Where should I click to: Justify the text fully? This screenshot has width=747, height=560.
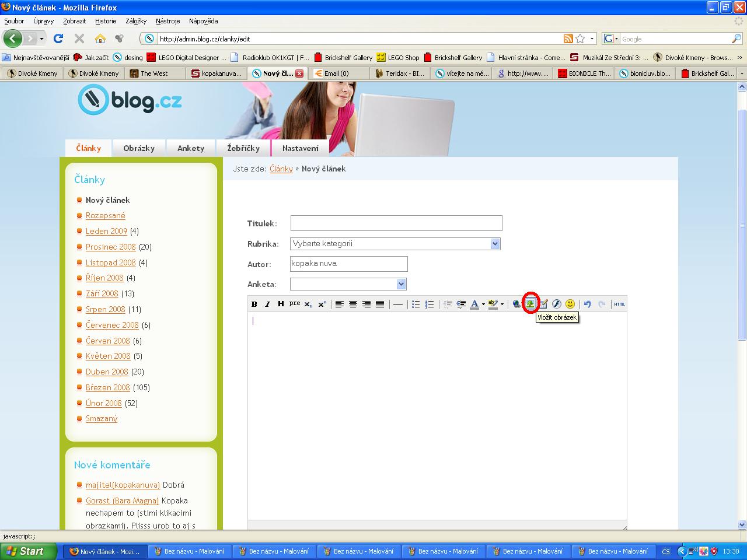(380, 304)
